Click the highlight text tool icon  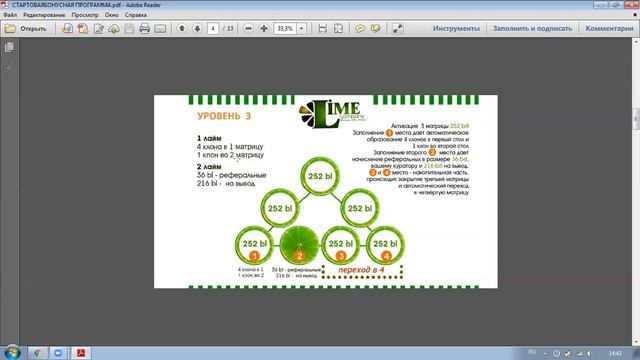[375, 29]
